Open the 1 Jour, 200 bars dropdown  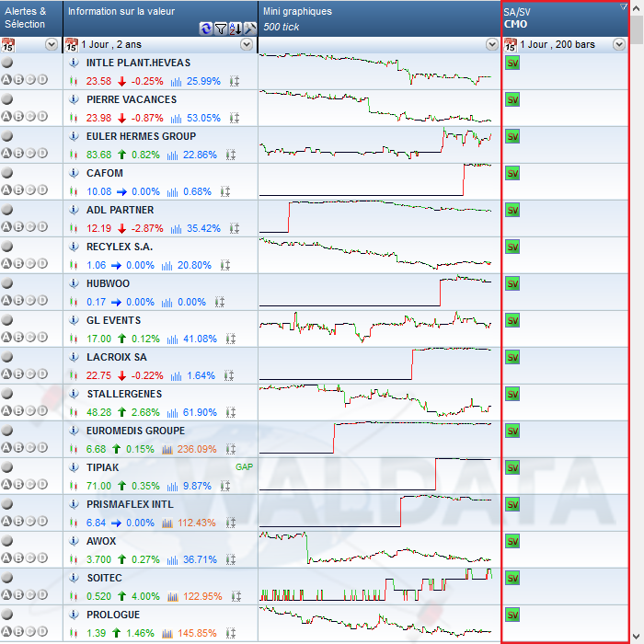point(619,44)
